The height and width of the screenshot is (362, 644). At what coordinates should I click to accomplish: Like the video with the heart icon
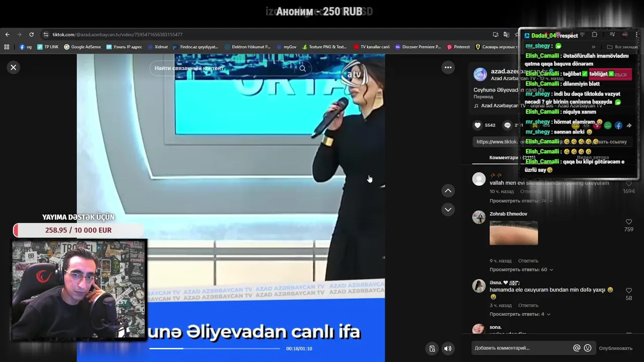click(478, 125)
